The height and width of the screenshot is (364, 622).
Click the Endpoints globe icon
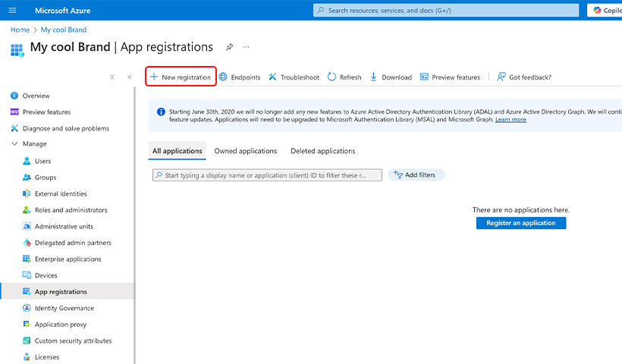pyautogui.click(x=223, y=77)
